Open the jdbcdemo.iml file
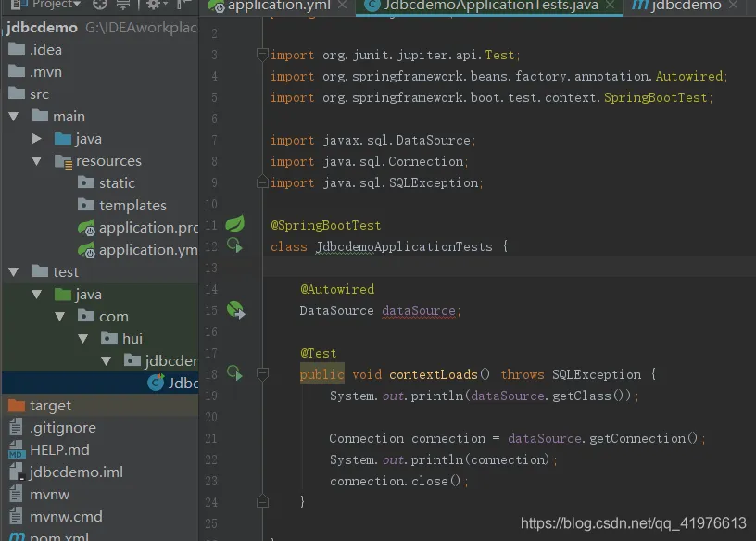 click(x=66, y=472)
